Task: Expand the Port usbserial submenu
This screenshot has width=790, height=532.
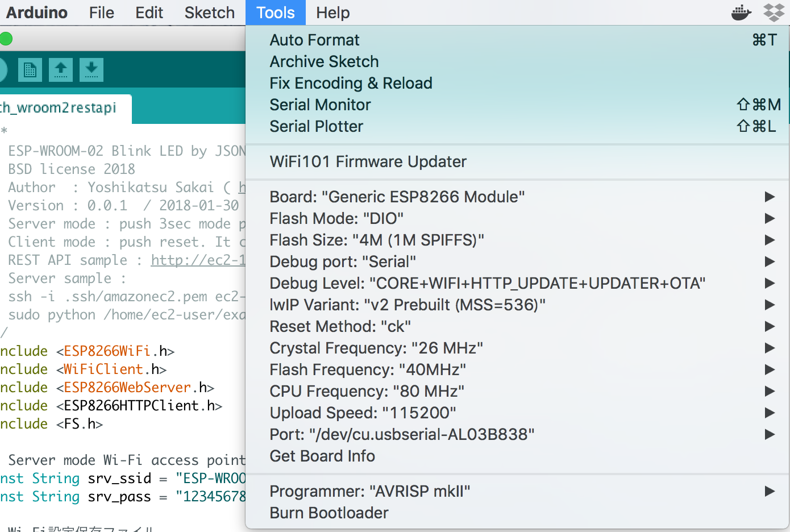Action: (x=517, y=434)
